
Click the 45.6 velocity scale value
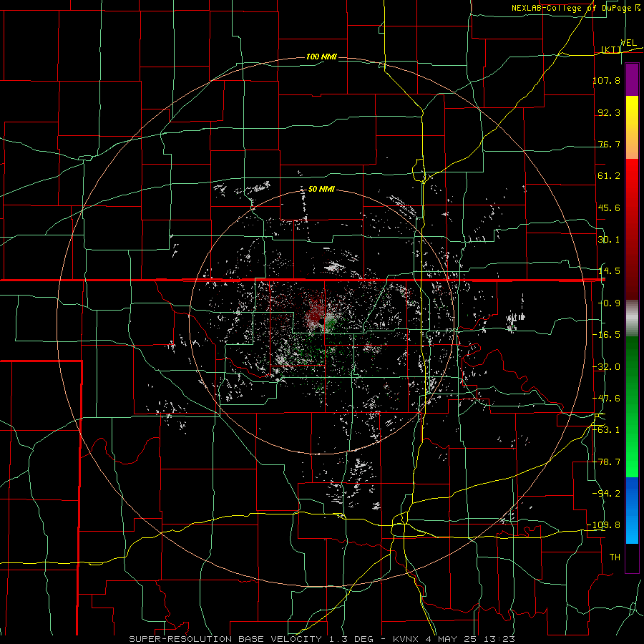pyautogui.click(x=609, y=208)
